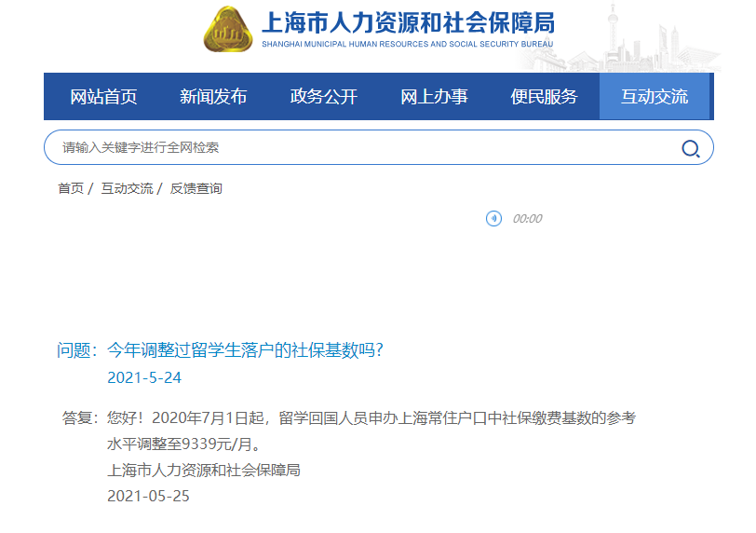Click the reply text mentioning 9339元/月
This screenshot has width=756, height=533.
coord(371,430)
